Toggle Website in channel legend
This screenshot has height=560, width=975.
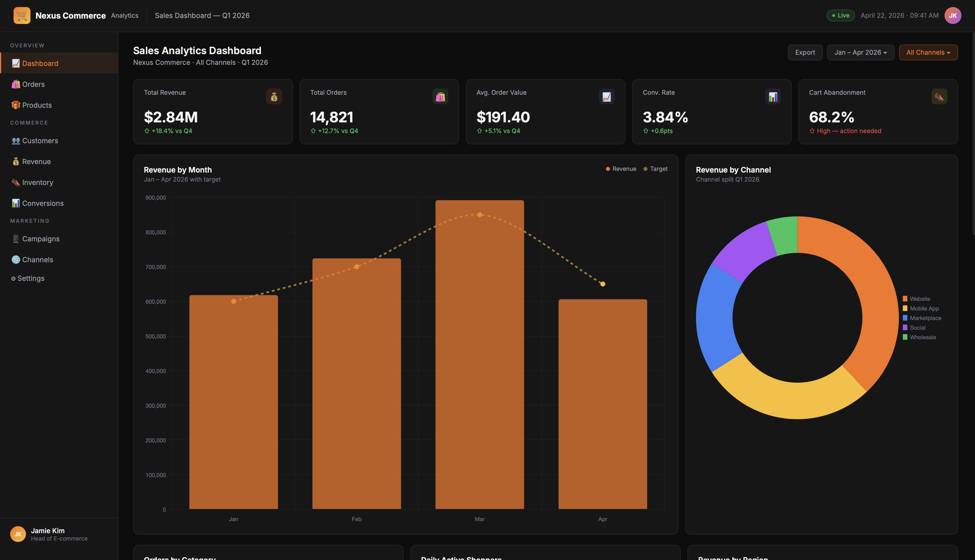pos(917,299)
